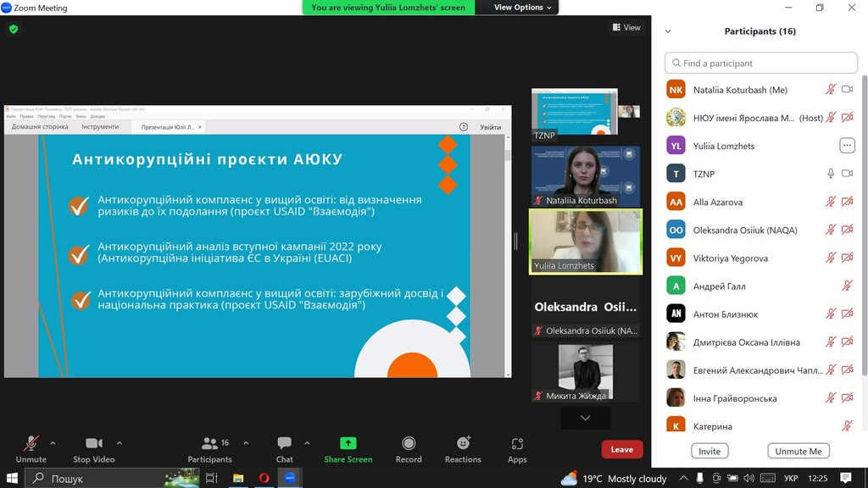
Task: Change the View layout
Action: (x=626, y=28)
